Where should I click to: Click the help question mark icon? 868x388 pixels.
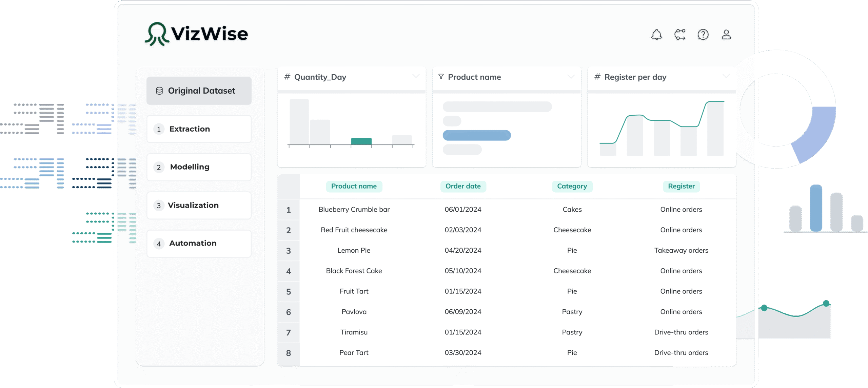(x=703, y=35)
